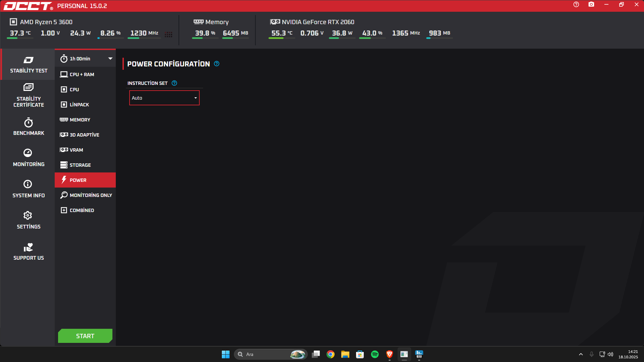
Task: Open Microsoft Store from the taskbar
Action: pos(360,354)
